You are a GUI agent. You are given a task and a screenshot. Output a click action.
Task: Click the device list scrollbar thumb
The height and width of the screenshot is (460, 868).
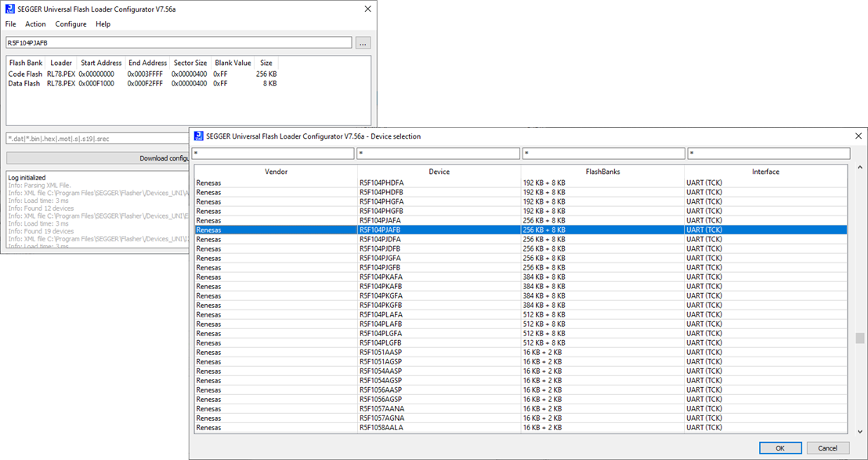[x=859, y=339]
